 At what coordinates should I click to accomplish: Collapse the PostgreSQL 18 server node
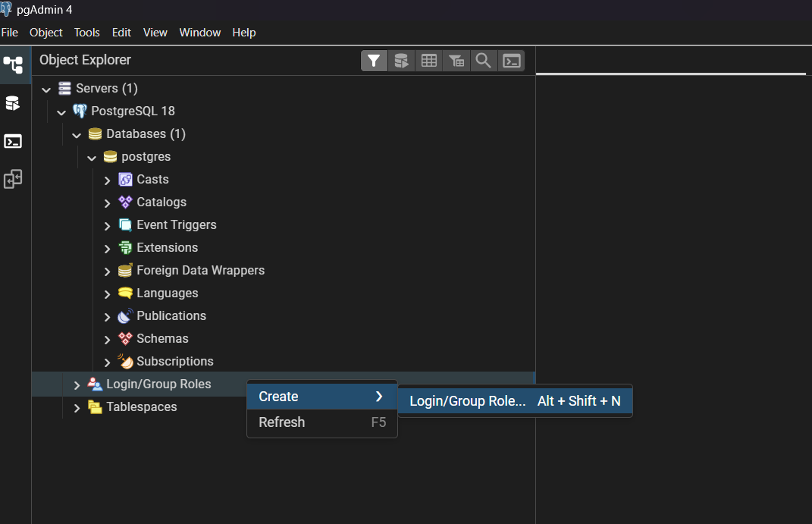[61, 112]
